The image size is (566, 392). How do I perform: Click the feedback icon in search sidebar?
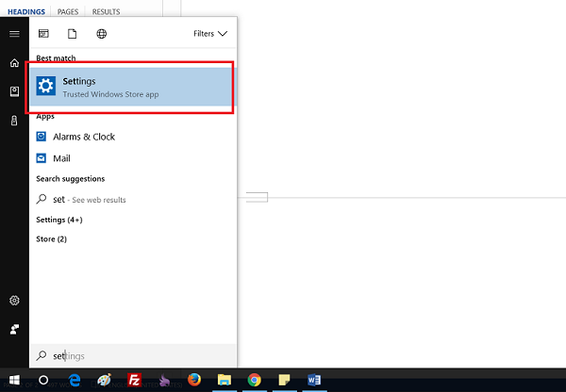pyautogui.click(x=14, y=329)
